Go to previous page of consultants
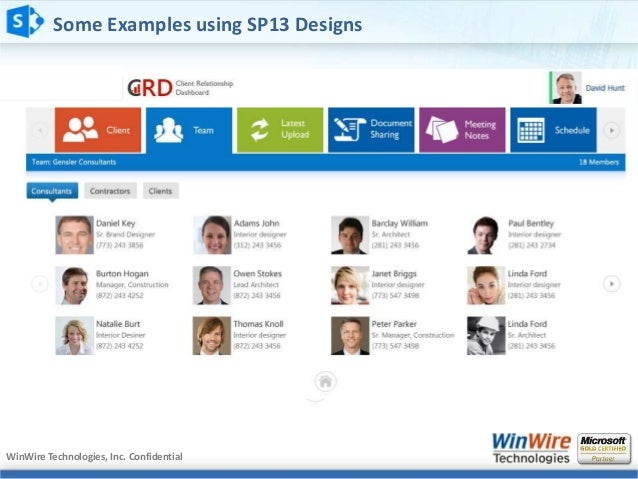This screenshot has height=479, width=638. pyautogui.click(x=40, y=284)
